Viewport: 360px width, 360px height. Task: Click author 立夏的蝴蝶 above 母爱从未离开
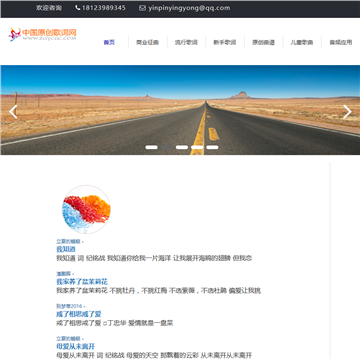pos(69,338)
